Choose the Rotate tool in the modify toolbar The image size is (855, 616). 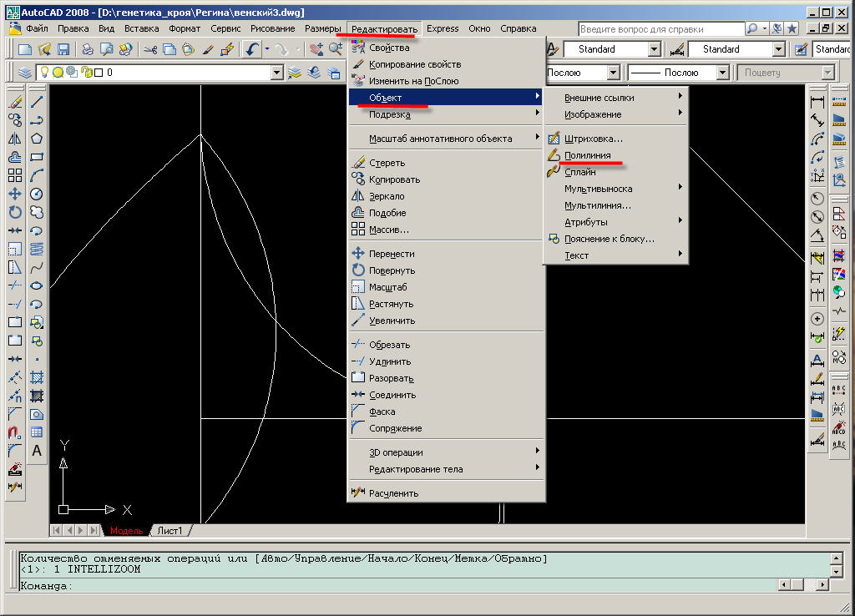15,212
